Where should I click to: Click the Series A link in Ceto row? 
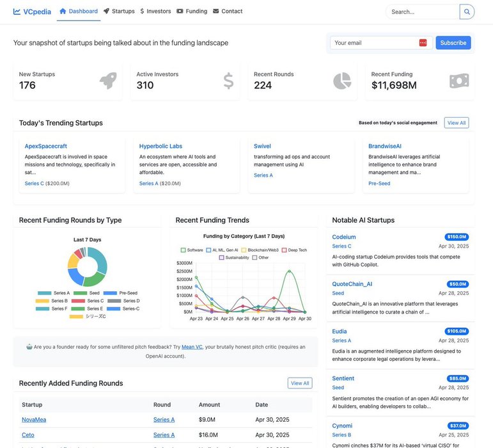[x=164, y=435]
